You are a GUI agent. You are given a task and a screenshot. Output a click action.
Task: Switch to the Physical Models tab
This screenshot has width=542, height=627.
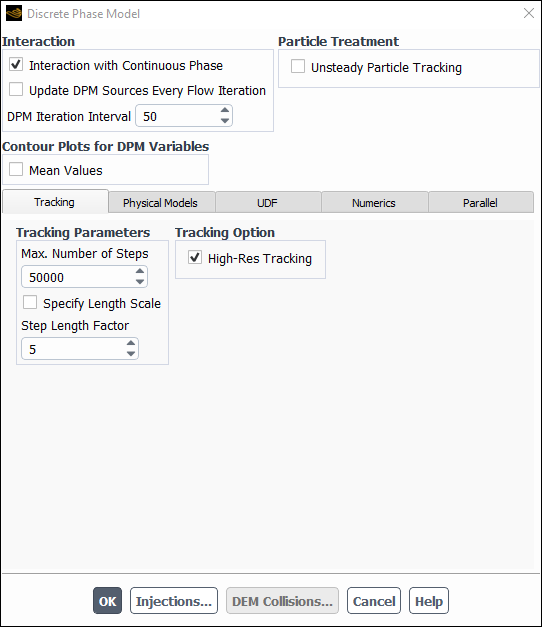click(162, 202)
